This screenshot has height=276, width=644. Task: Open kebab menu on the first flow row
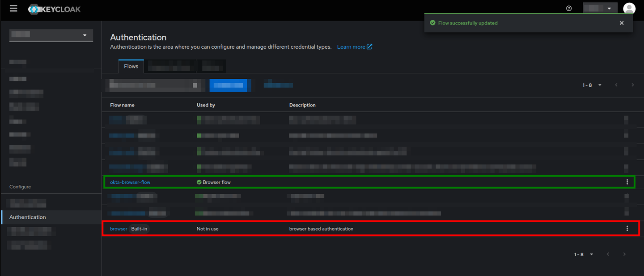click(627, 119)
